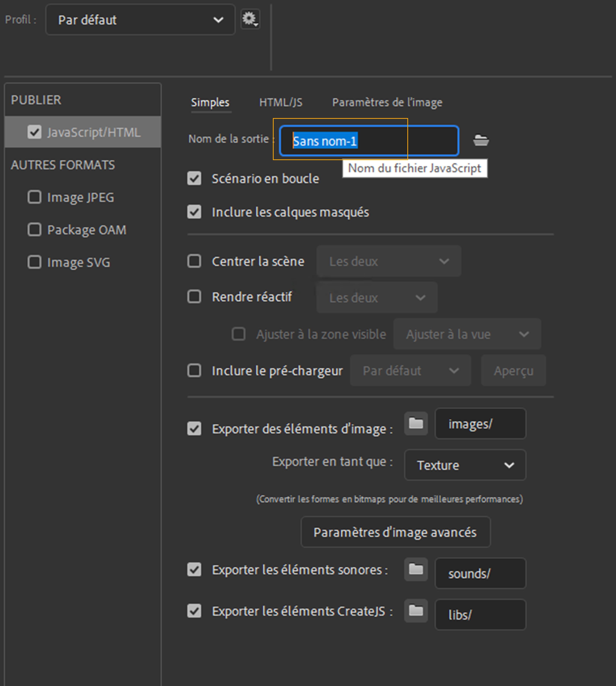Open the Paramètres de l'image tab
The image size is (616, 686).
coord(387,102)
